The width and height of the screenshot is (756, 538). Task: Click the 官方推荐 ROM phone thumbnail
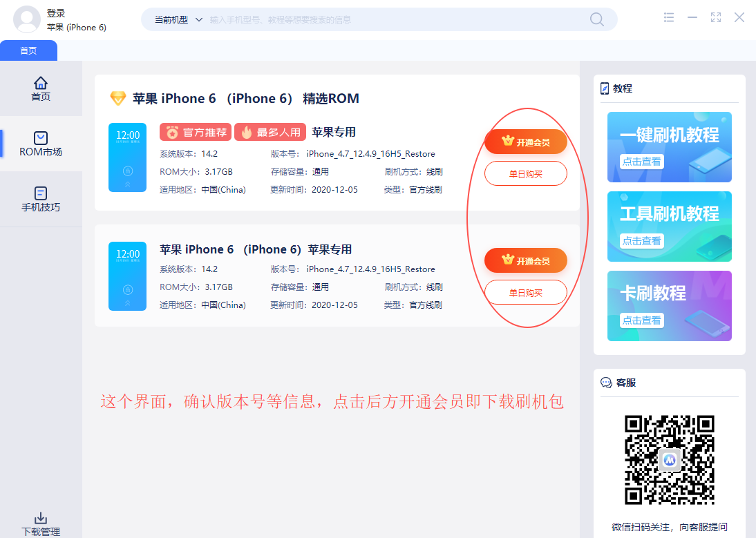(127, 157)
